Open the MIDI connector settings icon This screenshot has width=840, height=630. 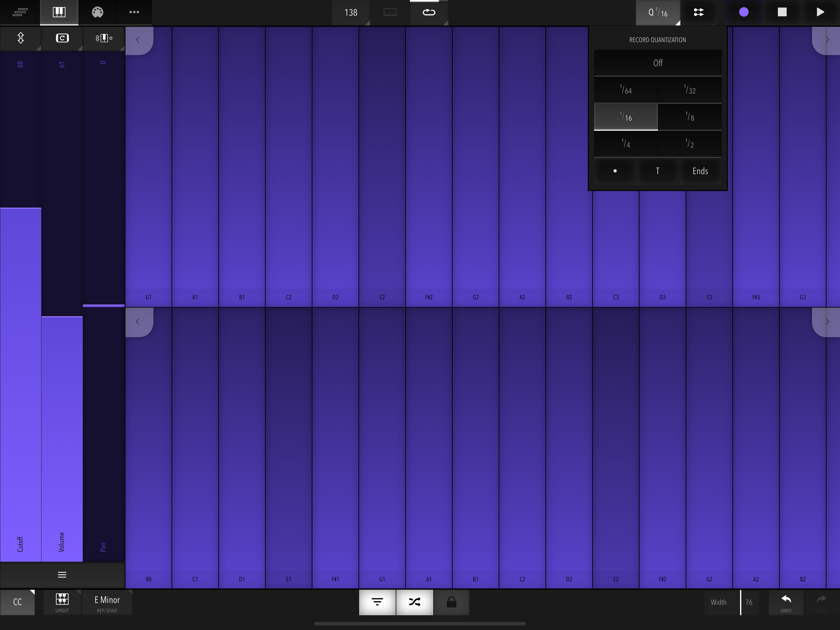[x=97, y=12]
